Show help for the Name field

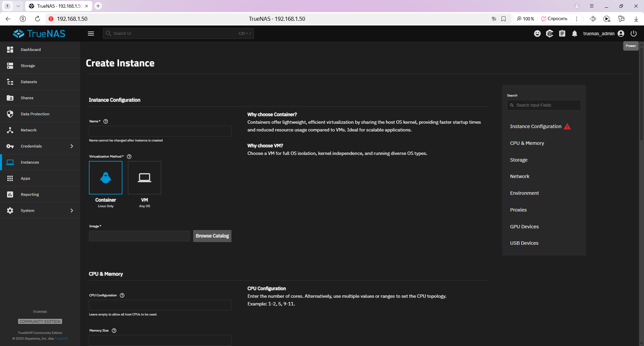coord(106,121)
